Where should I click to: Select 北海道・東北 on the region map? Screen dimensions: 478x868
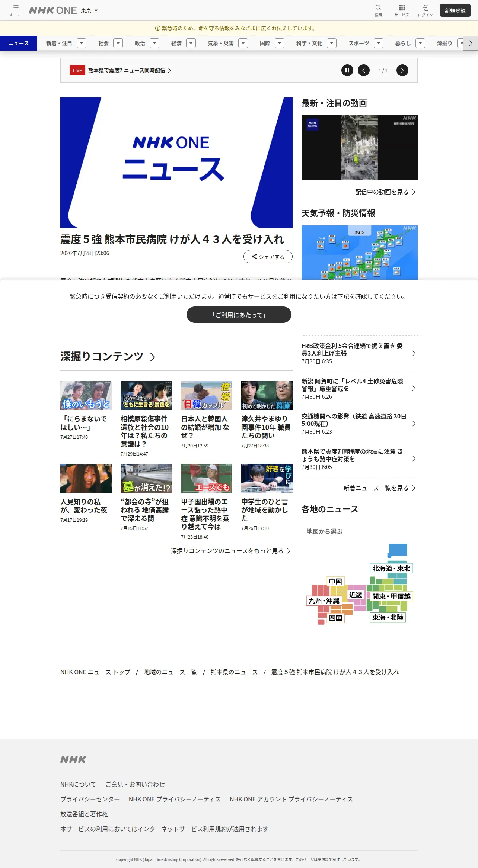coord(391,568)
